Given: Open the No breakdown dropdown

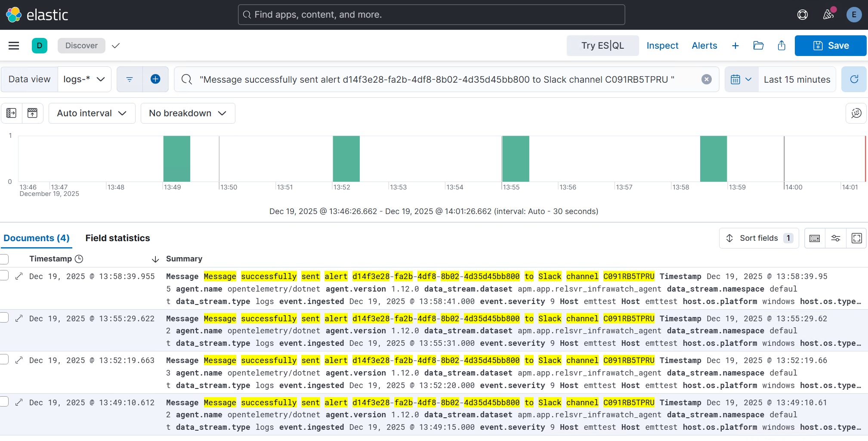Looking at the screenshot, I should coord(188,113).
